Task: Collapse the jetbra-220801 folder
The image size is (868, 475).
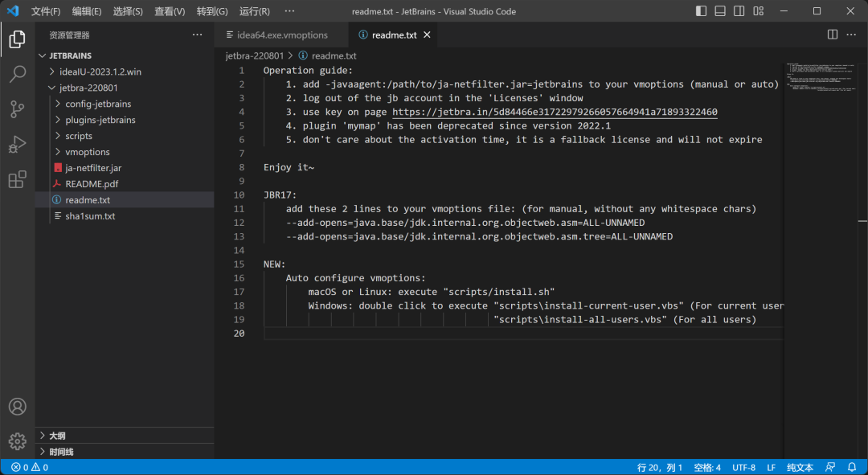Action: [125, 88]
